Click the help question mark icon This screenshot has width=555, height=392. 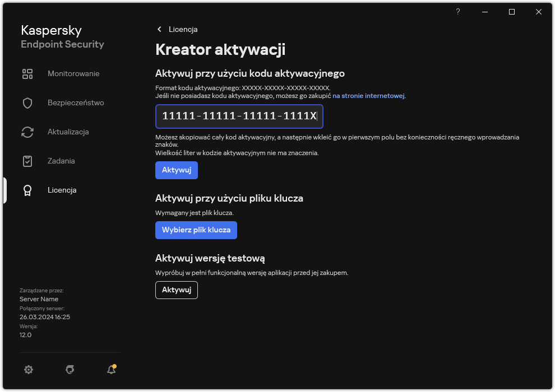[x=457, y=11]
